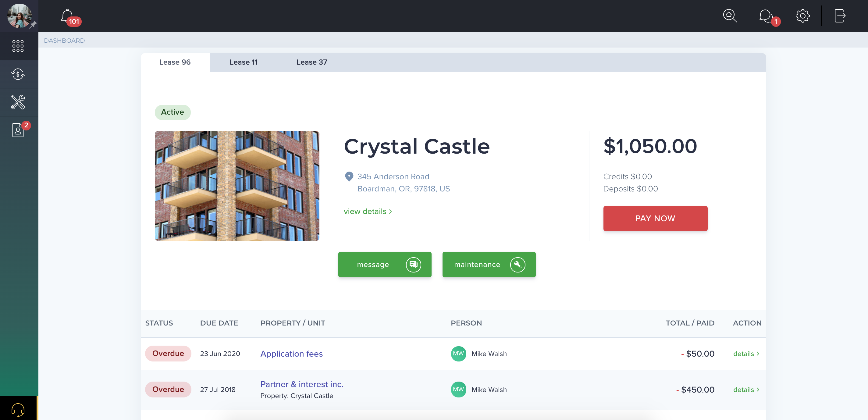
Task: Click the 345 Anderson Road address
Action: click(393, 177)
